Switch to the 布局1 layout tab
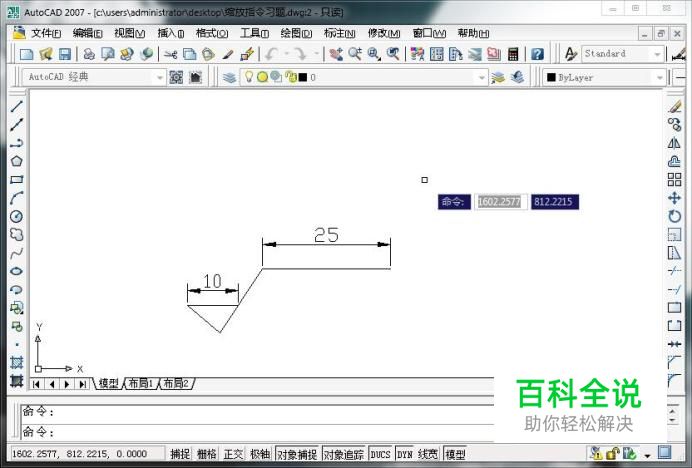This screenshot has width=692, height=468. point(140,383)
